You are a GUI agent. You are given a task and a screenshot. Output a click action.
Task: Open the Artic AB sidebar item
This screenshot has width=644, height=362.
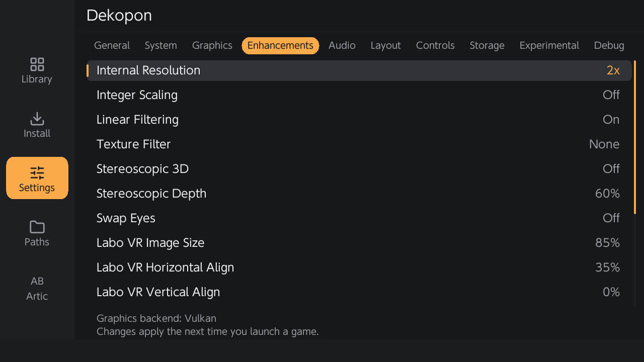(x=37, y=288)
